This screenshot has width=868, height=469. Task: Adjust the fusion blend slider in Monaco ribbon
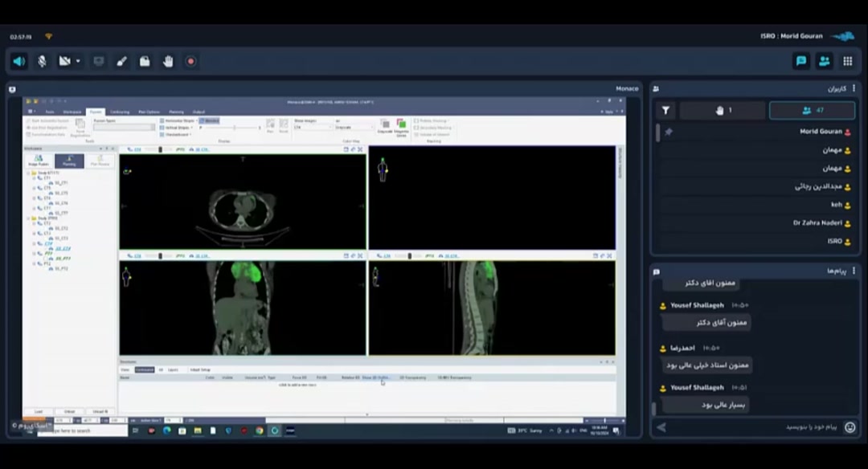[x=235, y=128]
